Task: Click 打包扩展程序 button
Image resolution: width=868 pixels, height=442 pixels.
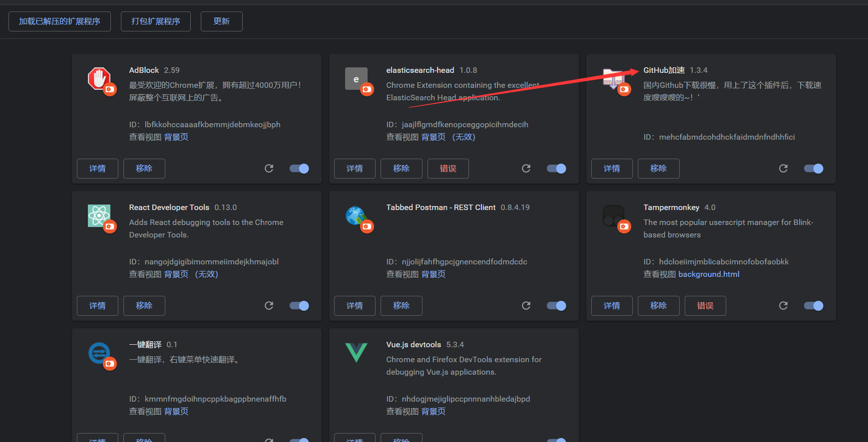Action: pyautogui.click(x=156, y=21)
